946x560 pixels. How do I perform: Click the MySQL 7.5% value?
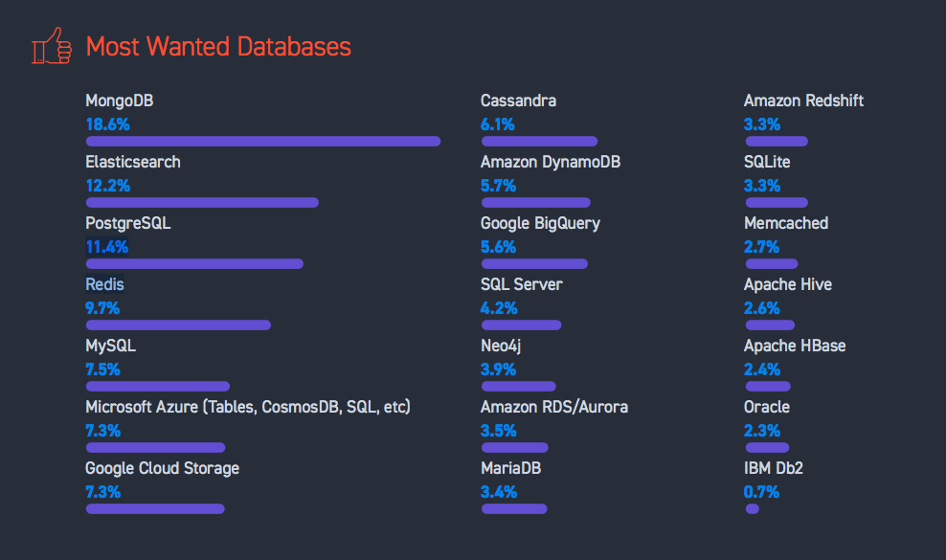(x=102, y=370)
